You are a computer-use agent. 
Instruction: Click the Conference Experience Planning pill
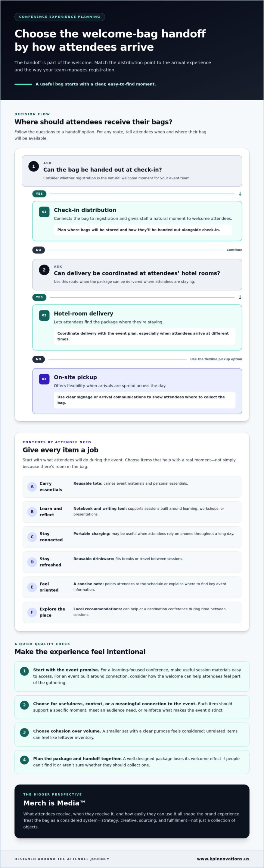tap(60, 17)
